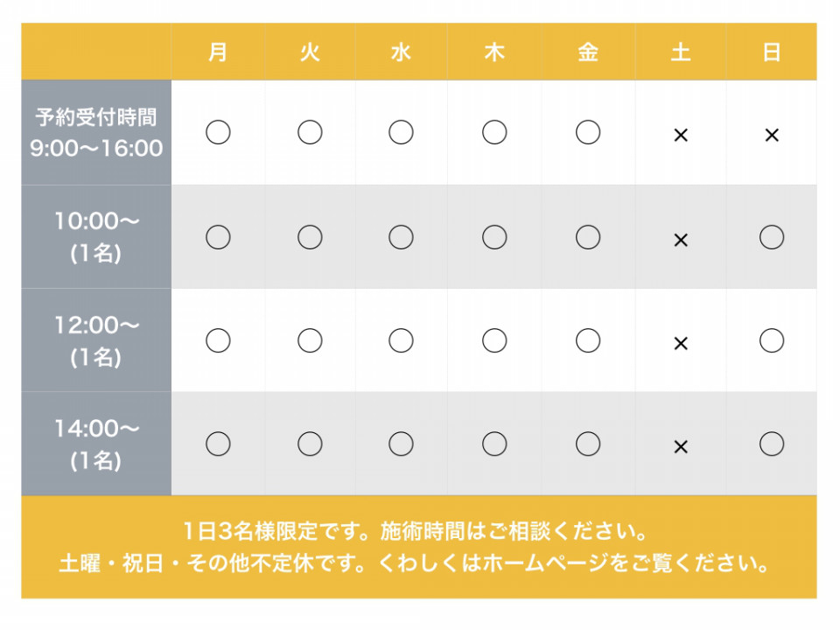Click the 1日3名様限定です footer note
The height and width of the screenshot is (630, 840).
(x=416, y=531)
